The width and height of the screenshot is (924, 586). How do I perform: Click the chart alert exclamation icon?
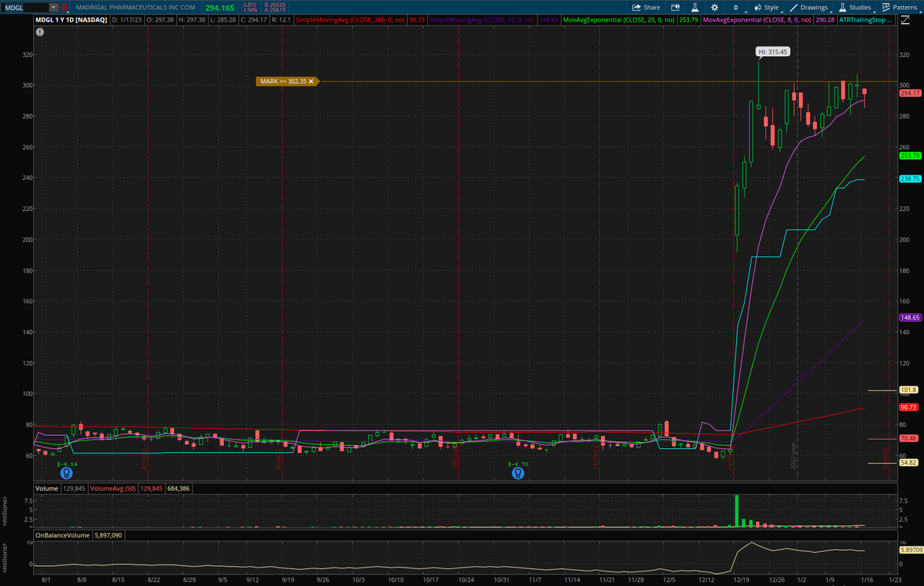tap(40, 32)
